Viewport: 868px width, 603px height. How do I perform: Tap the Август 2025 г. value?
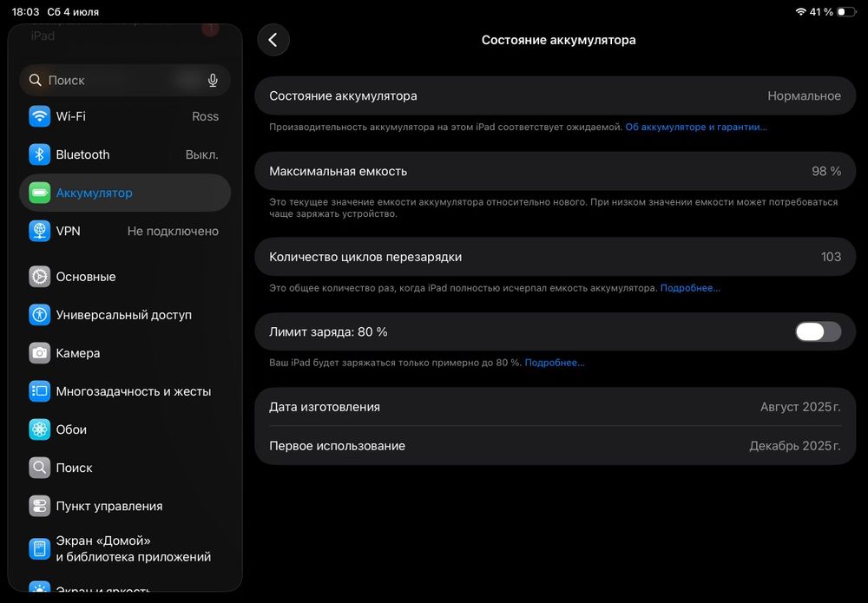pos(800,407)
